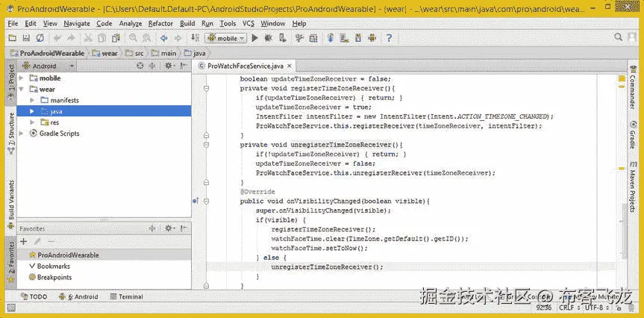Open the VCS menu
Screen dimensions: 644x318
tap(248, 23)
